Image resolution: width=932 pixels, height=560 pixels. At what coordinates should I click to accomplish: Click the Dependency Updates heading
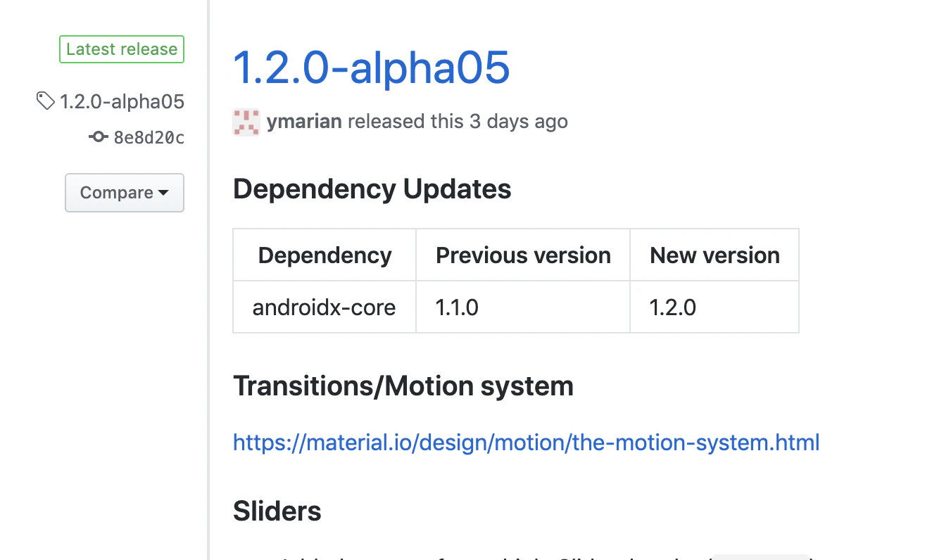pyautogui.click(x=372, y=189)
